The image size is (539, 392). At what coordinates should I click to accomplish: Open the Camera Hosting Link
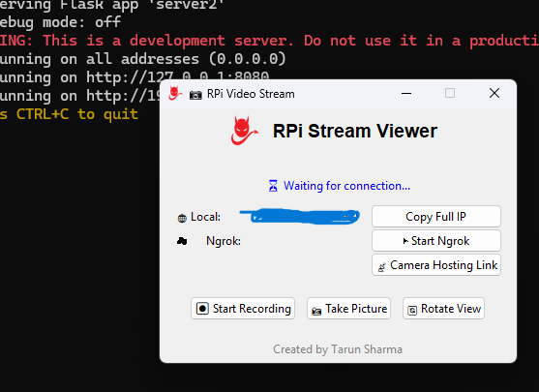(435, 265)
